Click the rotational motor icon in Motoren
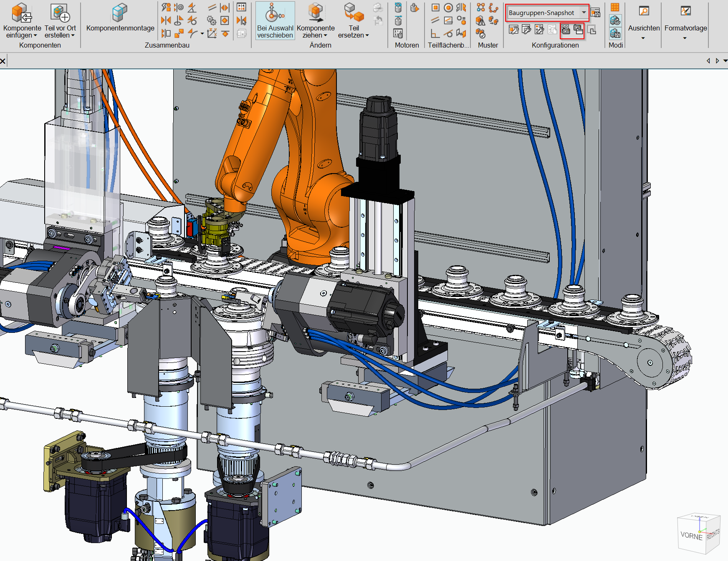728x561 pixels. pyautogui.click(x=398, y=7)
